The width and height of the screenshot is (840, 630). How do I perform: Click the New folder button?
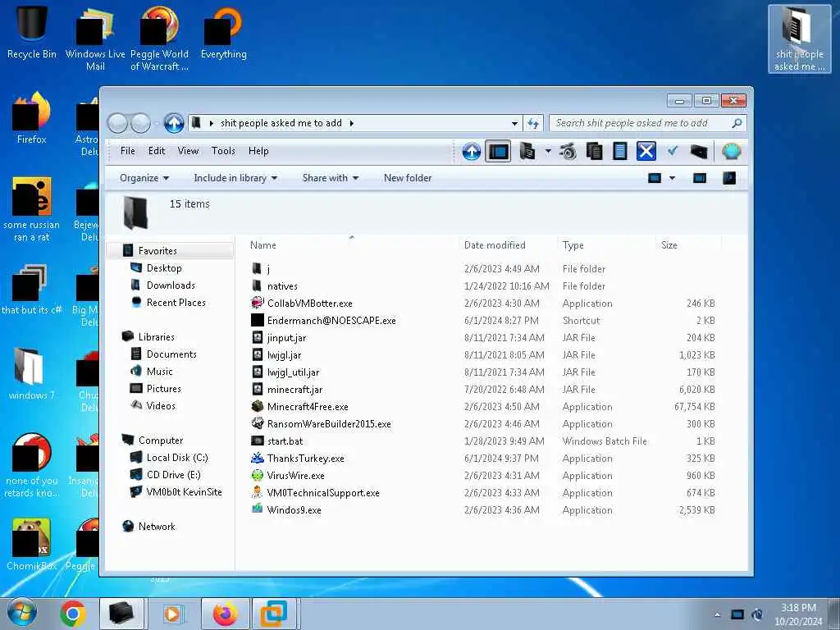coord(407,178)
